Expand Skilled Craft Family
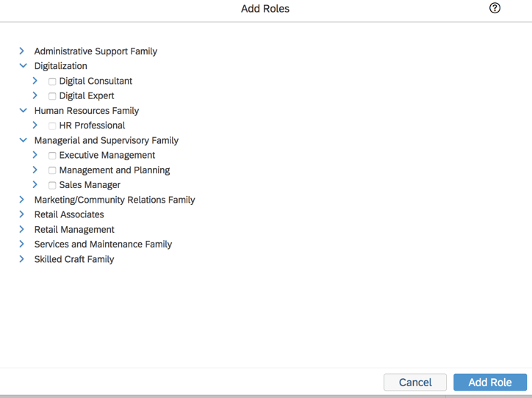This screenshot has height=398, width=532. point(22,259)
